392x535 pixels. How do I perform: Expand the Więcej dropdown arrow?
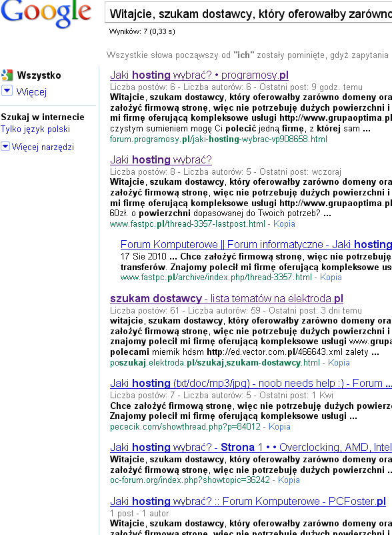[7, 91]
